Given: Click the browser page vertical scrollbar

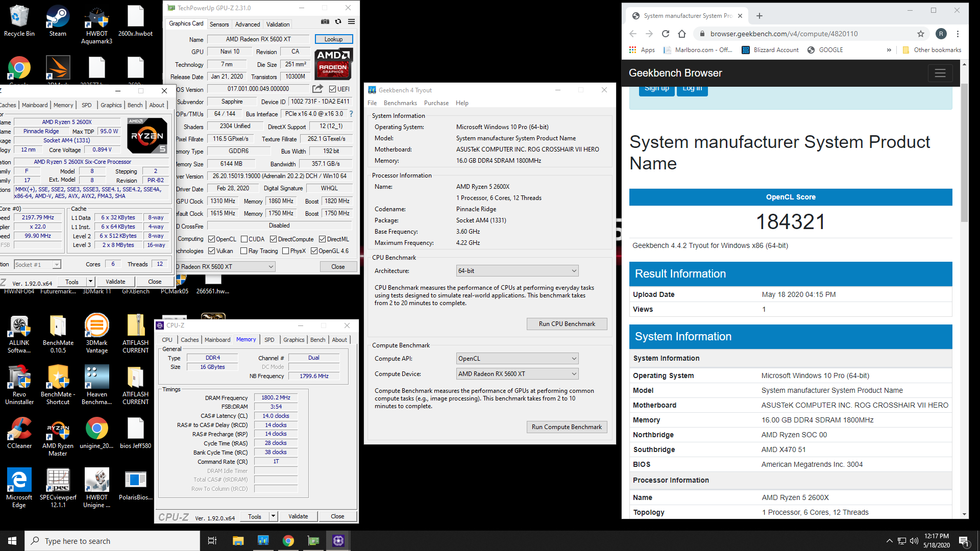Looking at the screenshot, I should [x=964, y=153].
